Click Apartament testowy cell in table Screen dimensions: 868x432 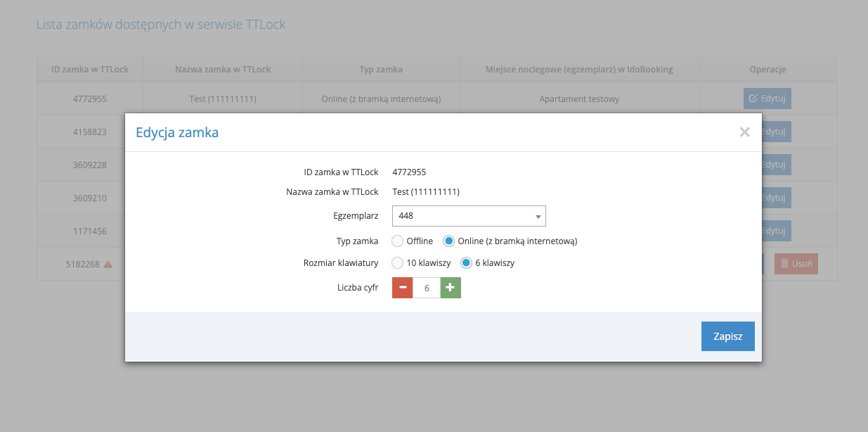(578, 99)
